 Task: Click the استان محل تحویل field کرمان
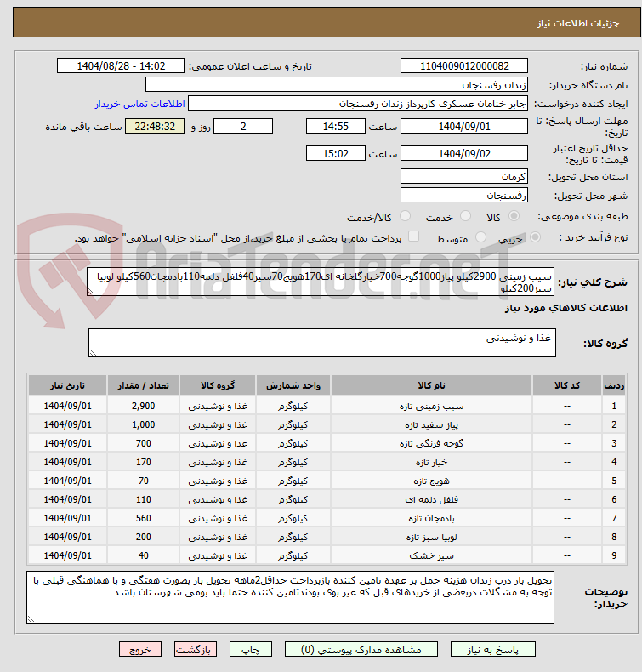463,176
